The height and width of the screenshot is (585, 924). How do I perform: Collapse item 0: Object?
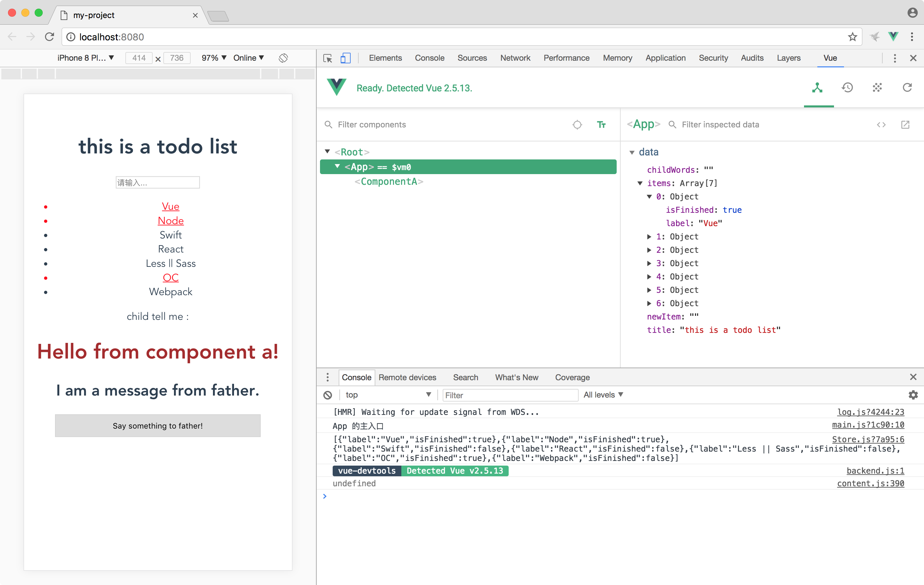click(649, 197)
